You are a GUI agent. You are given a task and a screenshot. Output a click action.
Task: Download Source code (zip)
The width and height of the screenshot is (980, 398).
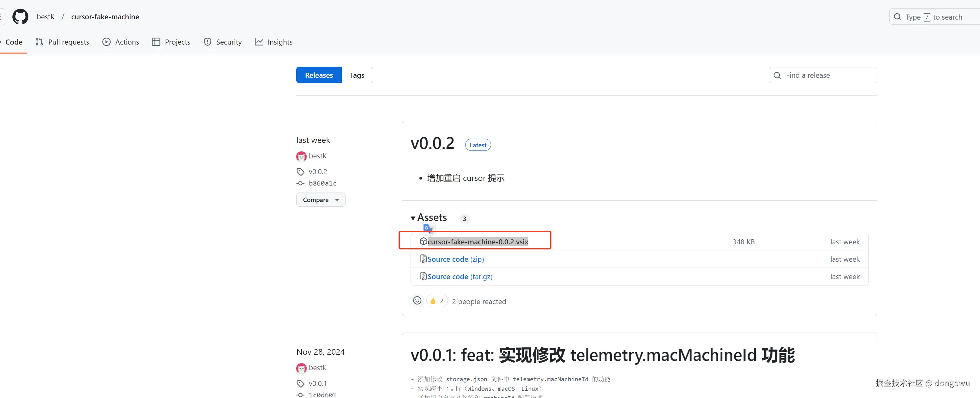(455, 259)
